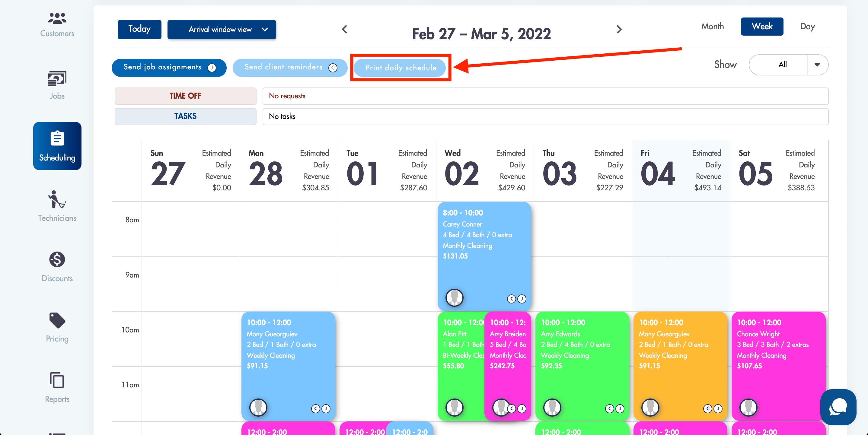Open Alan Pitt Bi-Weekly job card

pyautogui.click(x=461, y=366)
